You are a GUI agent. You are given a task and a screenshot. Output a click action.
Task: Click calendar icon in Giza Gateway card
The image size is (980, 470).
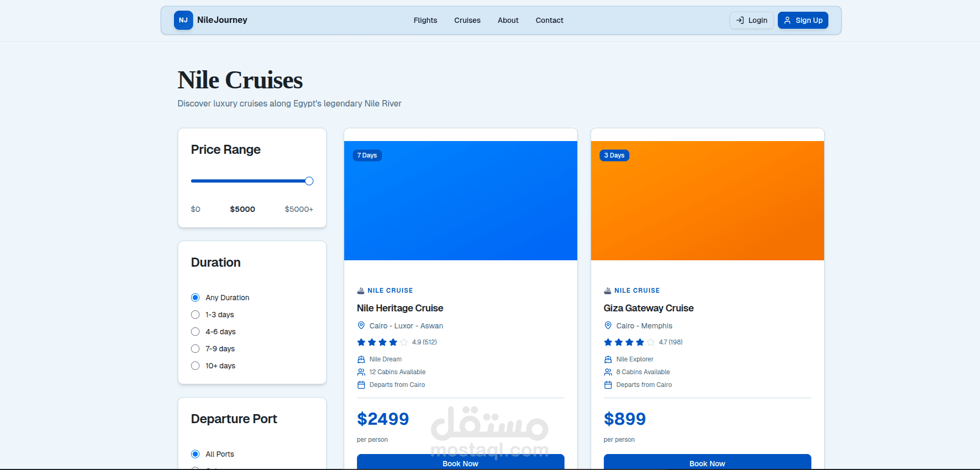[x=608, y=385]
